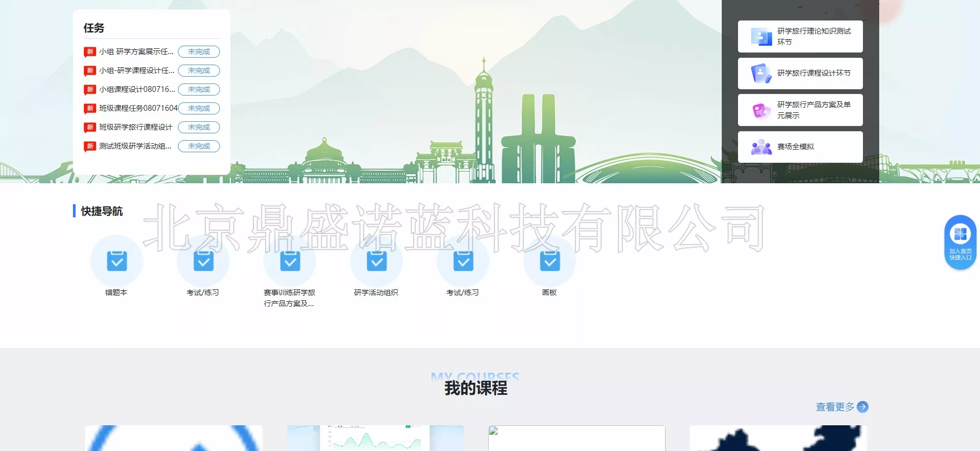Image resolution: width=980 pixels, height=451 pixels.
Task: Click the 新 badge beside 小组 研学方案展示任务
Action: tap(90, 52)
